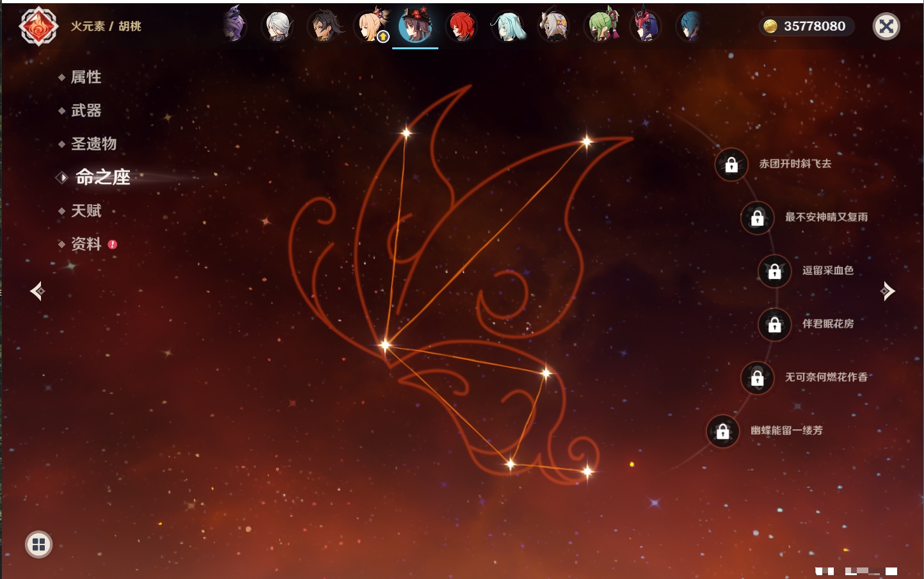Image resolution: width=924 pixels, height=579 pixels.
Task: View constellation label 最不安神晴又复雨
Action: click(827, 217)
